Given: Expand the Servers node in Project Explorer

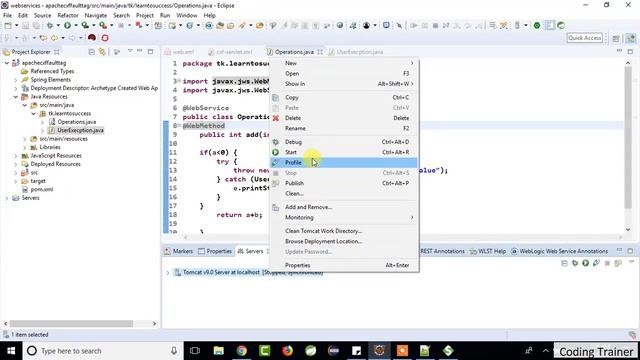Looking at the screenshot, I should click(x=7, y=198).
